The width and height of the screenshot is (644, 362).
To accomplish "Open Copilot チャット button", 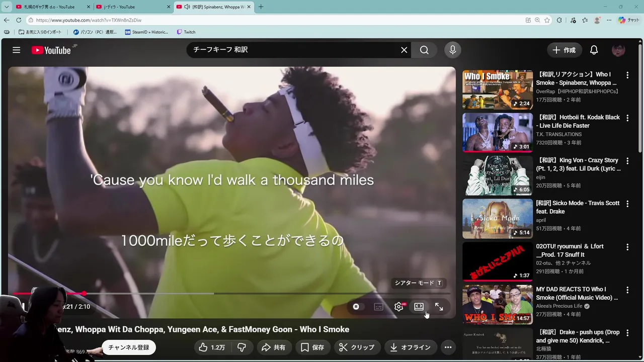I will [628, 20].
